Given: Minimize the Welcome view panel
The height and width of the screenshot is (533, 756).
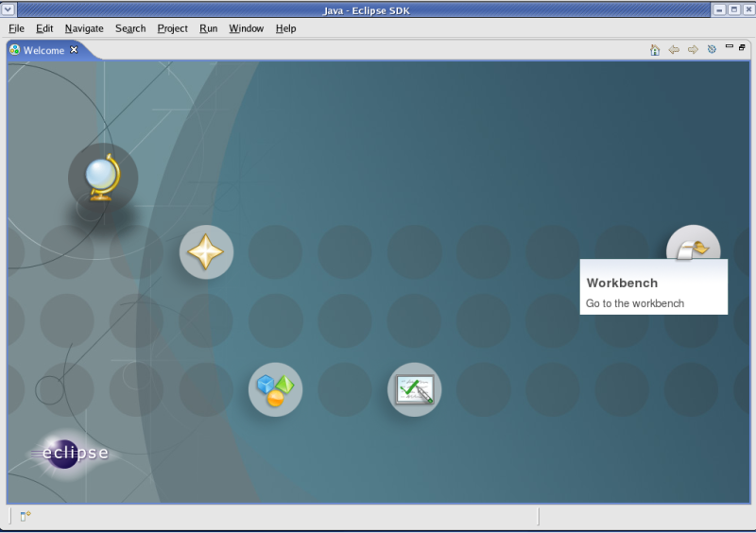Looking at the screenshot, I should click(730, 46).
